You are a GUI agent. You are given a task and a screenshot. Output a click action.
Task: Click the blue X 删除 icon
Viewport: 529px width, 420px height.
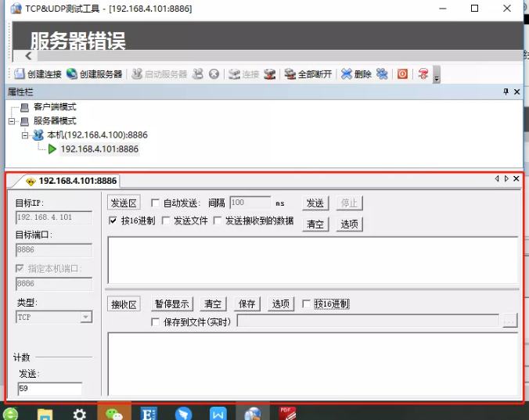click(346, 74)
